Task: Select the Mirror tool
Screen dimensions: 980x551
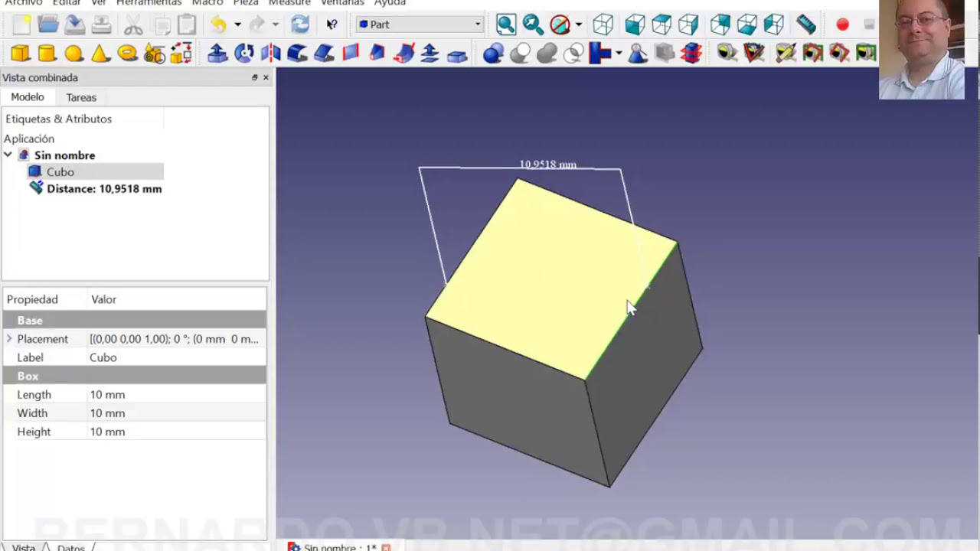Action: click(x=271, y=53)
